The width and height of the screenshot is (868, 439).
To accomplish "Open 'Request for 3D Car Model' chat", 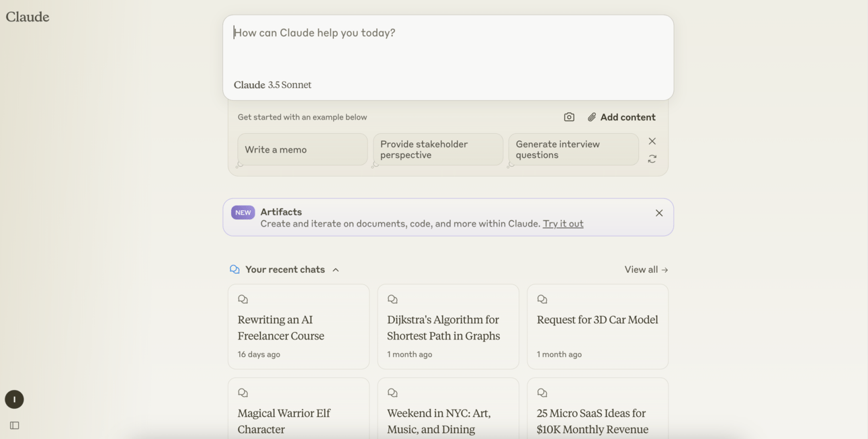I will (598, 327).
